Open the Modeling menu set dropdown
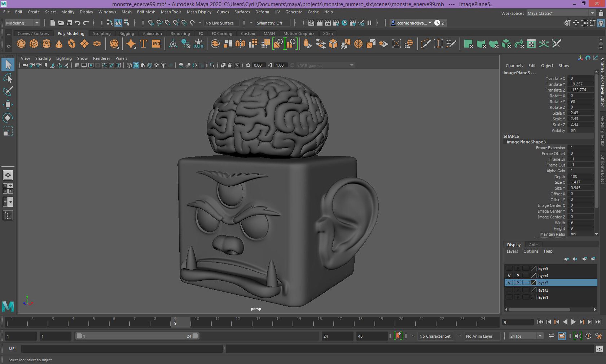The width and height of the screenshot is (606, 364). 22,23
